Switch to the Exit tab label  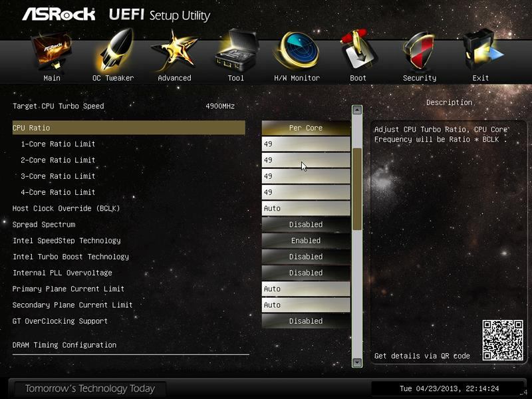[480, 78]
